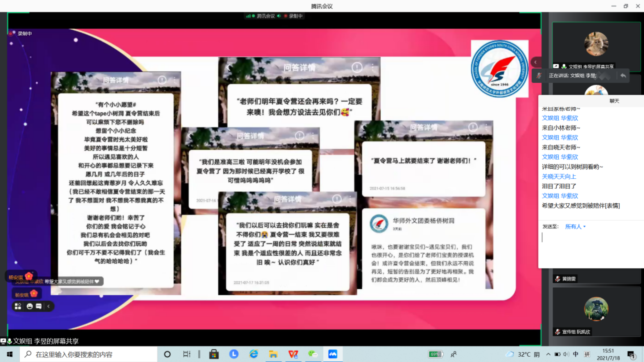This screenshot has width=644, height=362.
Task: Click 文娱组 华紫欣 above 来自小林老师~
Action: [560, 118]
